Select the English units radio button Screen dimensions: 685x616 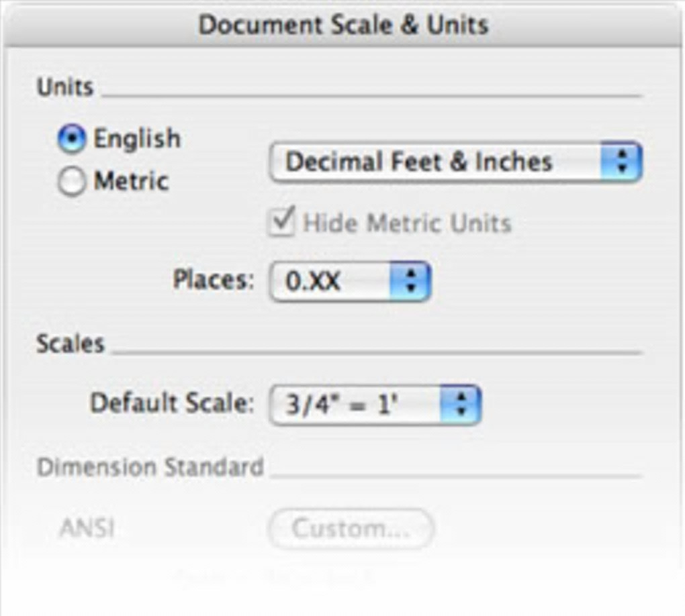tap(72, 140)
